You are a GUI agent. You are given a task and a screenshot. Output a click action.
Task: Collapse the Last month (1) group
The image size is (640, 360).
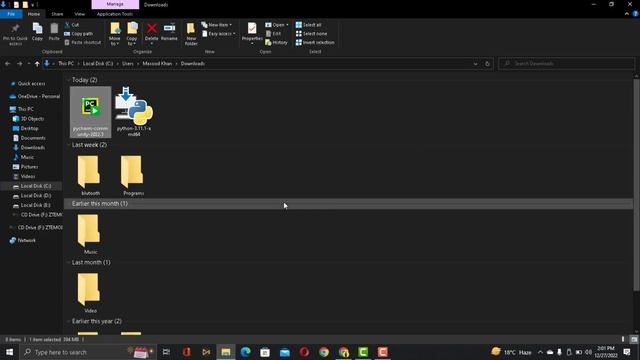point(68,262)
